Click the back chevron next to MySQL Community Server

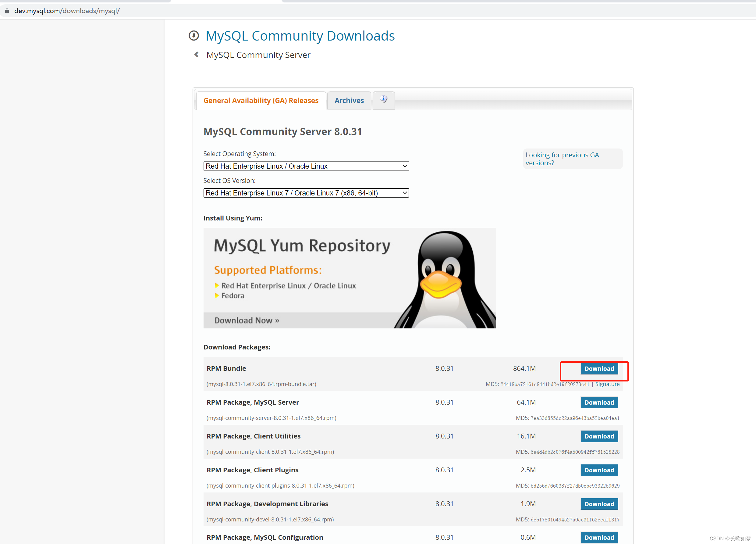click(x=196, y=54)
